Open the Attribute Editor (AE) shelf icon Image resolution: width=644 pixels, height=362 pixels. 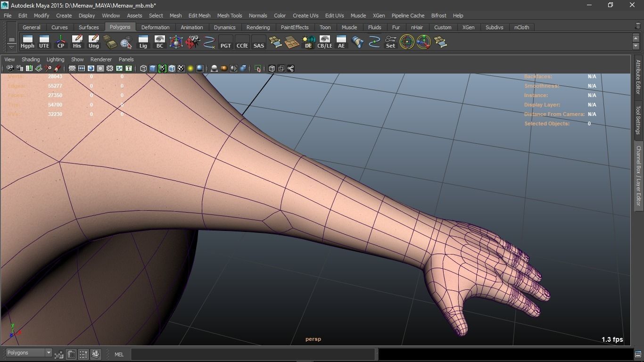coord(341,42)
